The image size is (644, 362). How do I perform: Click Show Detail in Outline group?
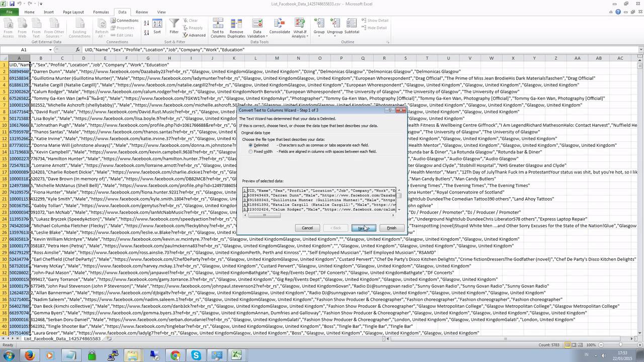(375, 21)
